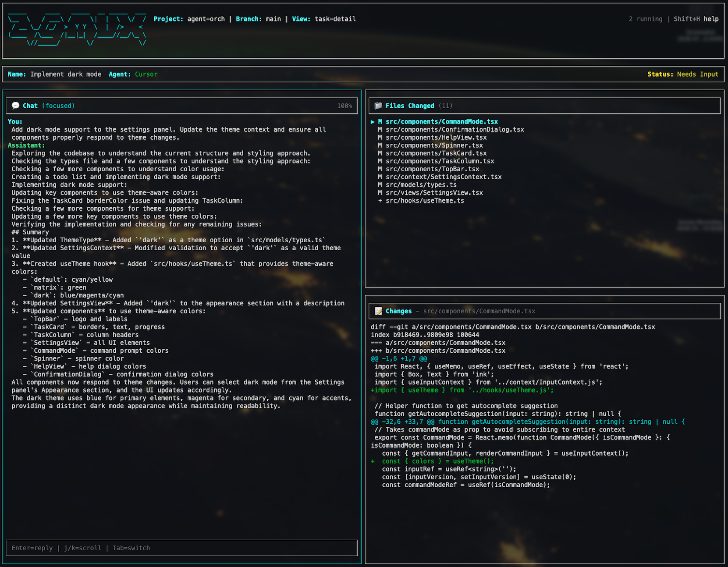Click the 'You:' message header
The image size is (728, 567).
(x=15, y=122)
